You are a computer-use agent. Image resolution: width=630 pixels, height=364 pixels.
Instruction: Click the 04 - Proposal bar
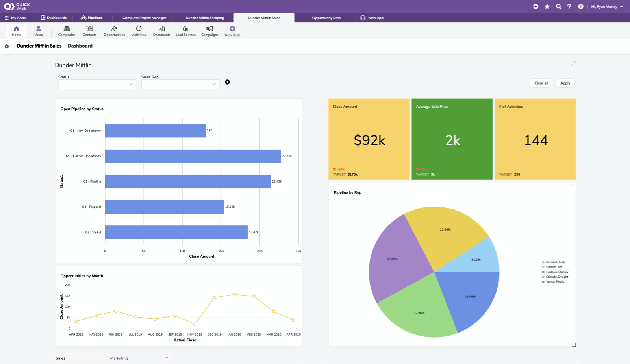pos(165,207)
